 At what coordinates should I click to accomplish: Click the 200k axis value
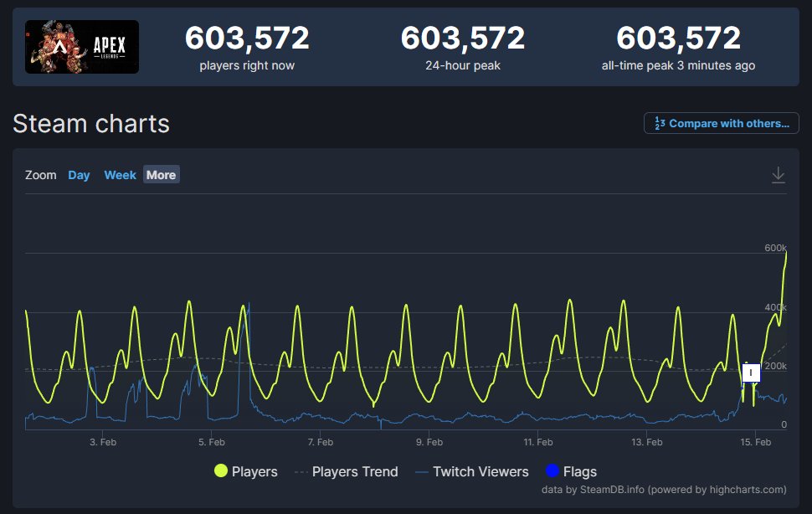(775, 366)
